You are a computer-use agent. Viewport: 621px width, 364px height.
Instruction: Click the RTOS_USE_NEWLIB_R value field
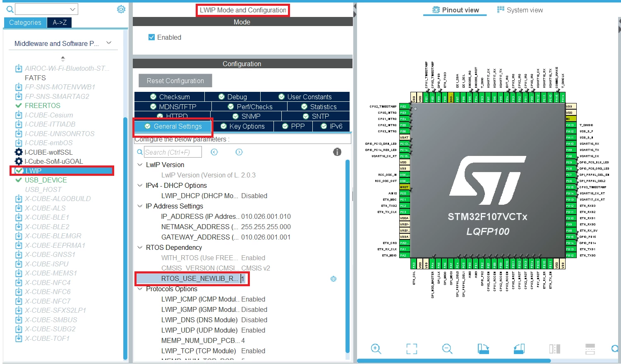click(x=243, y=279)
